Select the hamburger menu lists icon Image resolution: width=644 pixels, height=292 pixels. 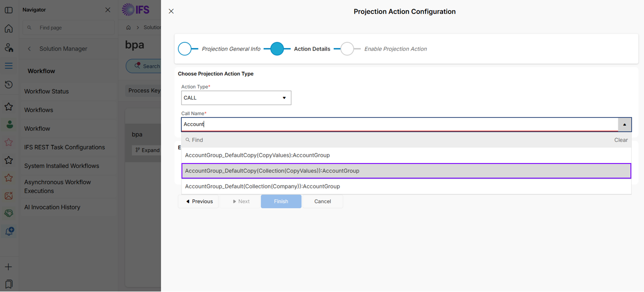click(x=9, y=65)
